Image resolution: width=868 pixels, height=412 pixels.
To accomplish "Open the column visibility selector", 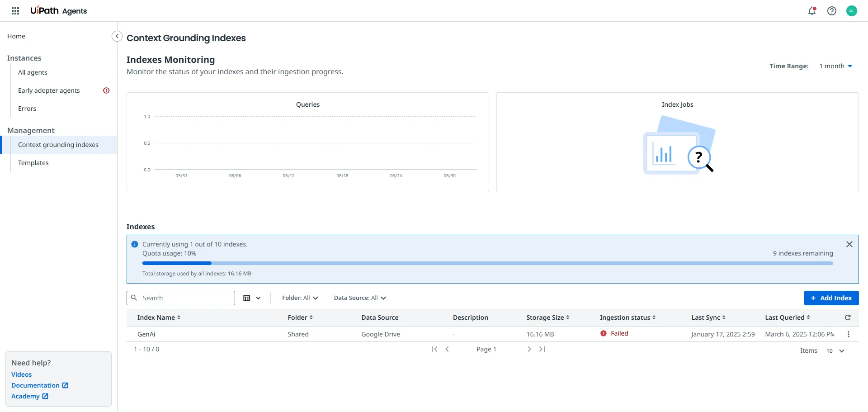I will pyautogui.click(x=252, y=298).
